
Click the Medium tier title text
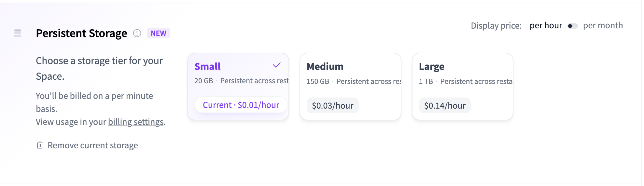pyautogui.click(x=325, y=67)
